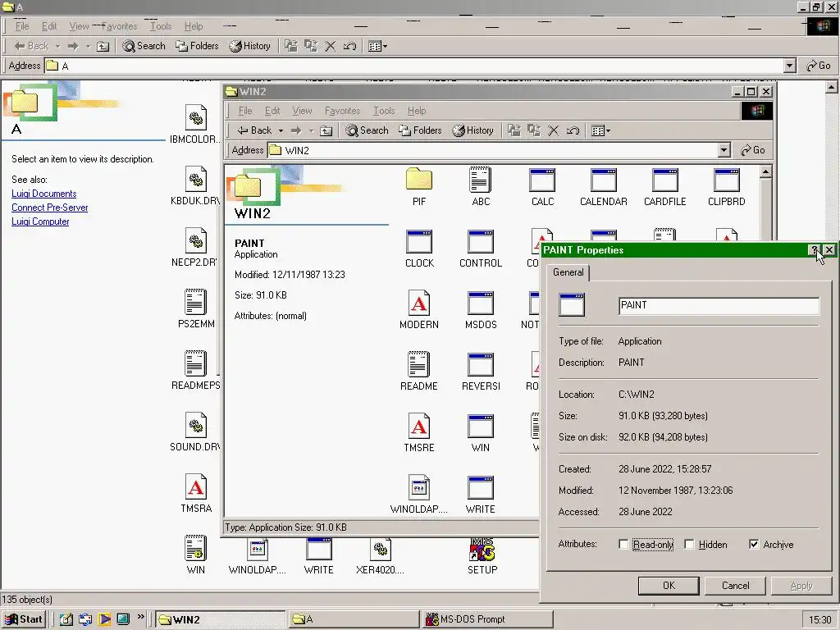Select General tab in PAINT Properties

pos(568,272)
